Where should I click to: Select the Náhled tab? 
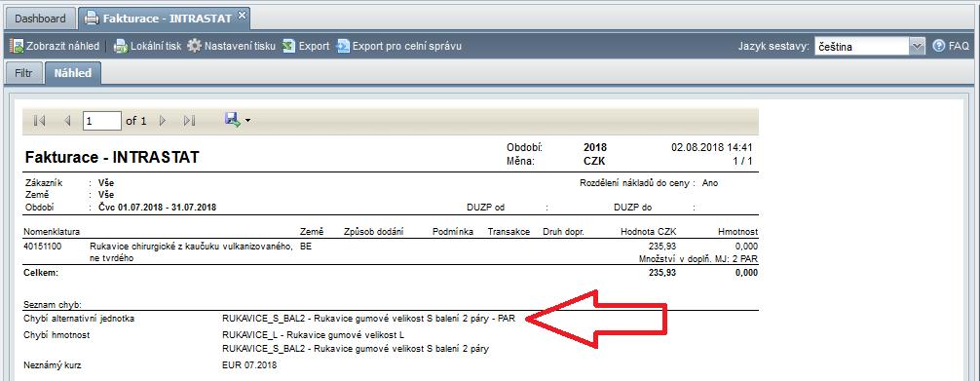coord(72,73)
